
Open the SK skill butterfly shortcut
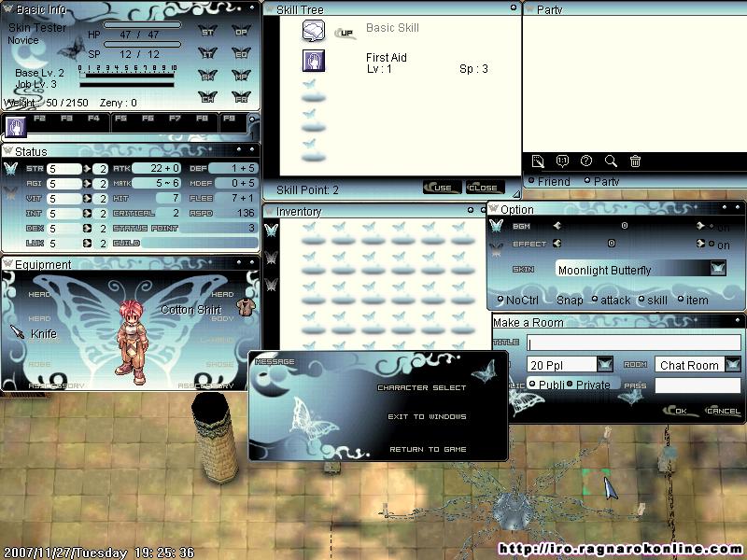click(x=207, y=76)
